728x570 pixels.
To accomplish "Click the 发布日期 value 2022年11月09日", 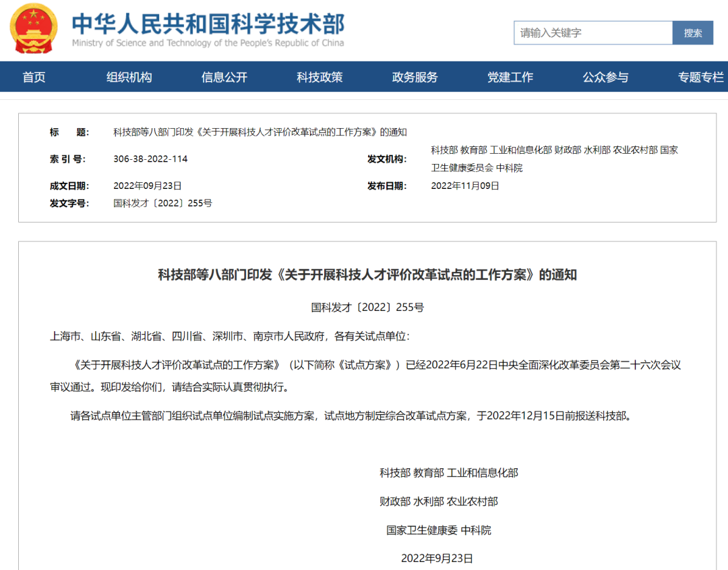I will click(x=465, y=186).
